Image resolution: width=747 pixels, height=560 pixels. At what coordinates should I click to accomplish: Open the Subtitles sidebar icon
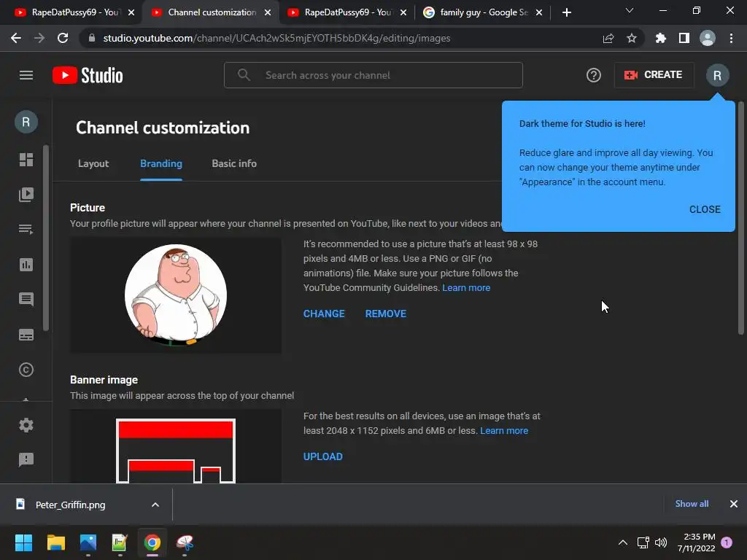tap(26, 335)
